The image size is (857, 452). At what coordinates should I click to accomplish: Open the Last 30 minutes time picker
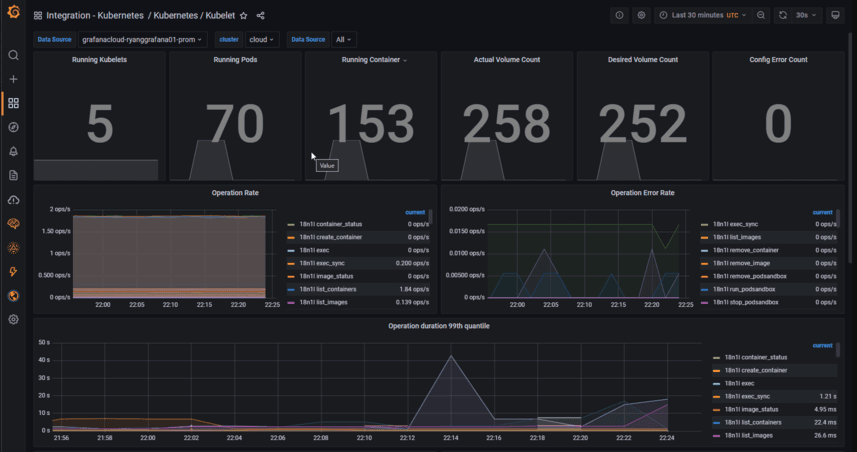[703, 15]
